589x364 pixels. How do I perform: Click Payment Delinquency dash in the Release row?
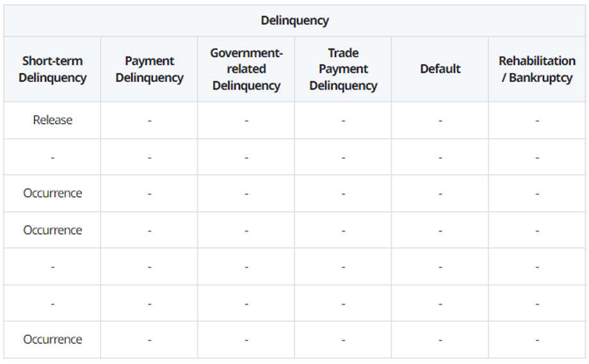(149, 120)
